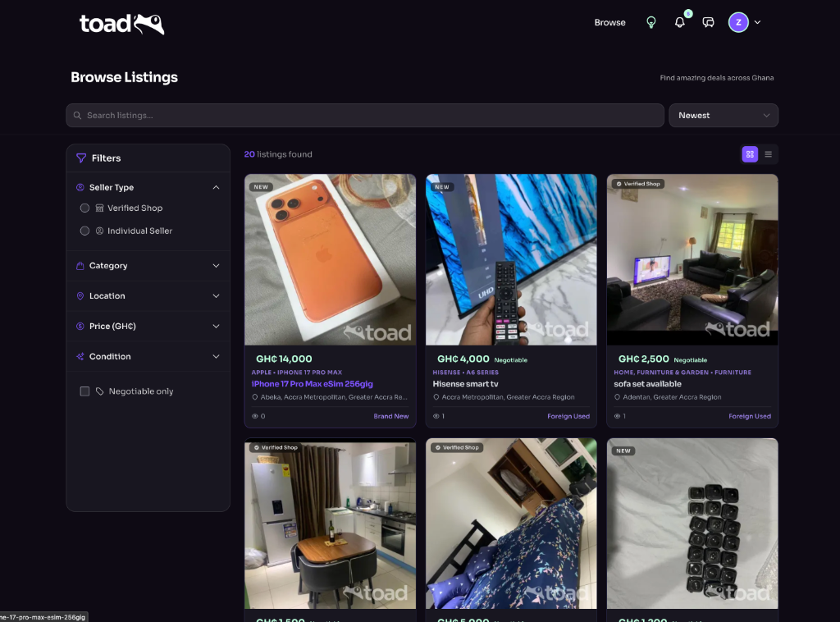Open the lightbulb tips icon
840x622 pixels.
tap(651, 22)
